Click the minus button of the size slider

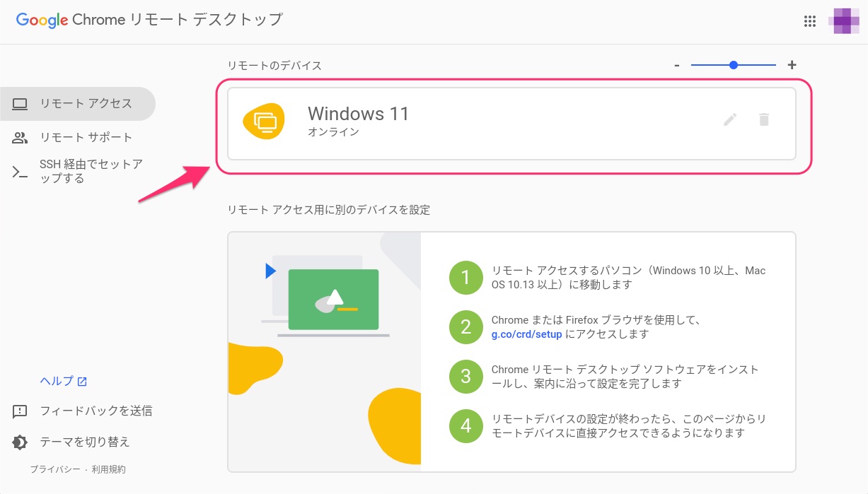click(x=677, y=65)
